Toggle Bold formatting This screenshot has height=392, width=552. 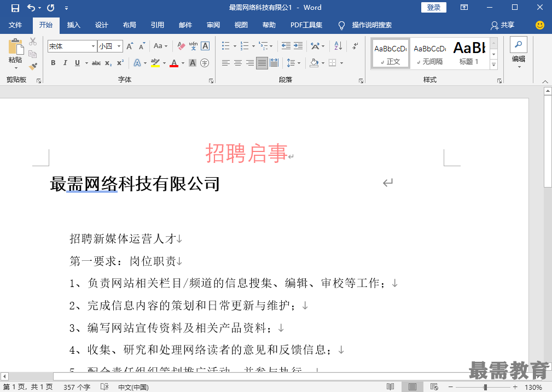click(x=53, y=63)
